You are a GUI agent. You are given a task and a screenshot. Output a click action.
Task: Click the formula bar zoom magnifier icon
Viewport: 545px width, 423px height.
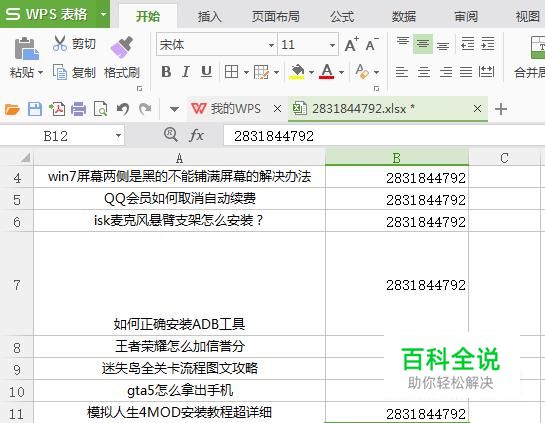pos(171,135)
